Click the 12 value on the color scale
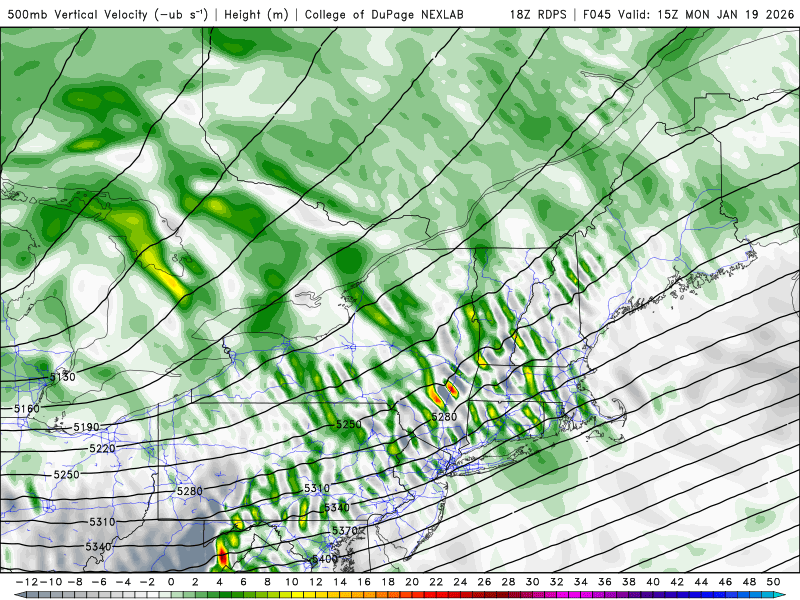Screen dimensions: 800x600 click(x=316, y=582)
